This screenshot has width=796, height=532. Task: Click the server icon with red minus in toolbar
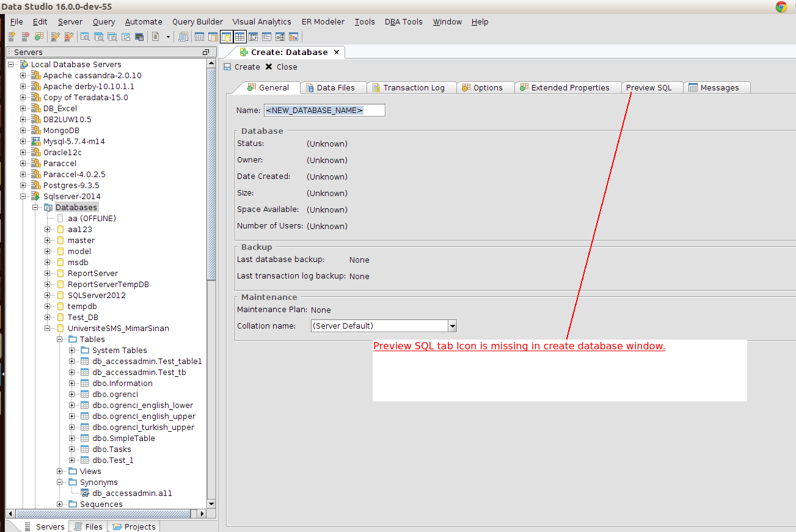click(x=26, y=37)
